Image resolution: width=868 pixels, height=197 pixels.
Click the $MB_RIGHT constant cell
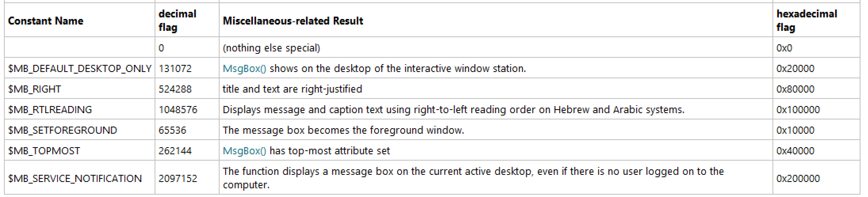click(x=80, y=89)
